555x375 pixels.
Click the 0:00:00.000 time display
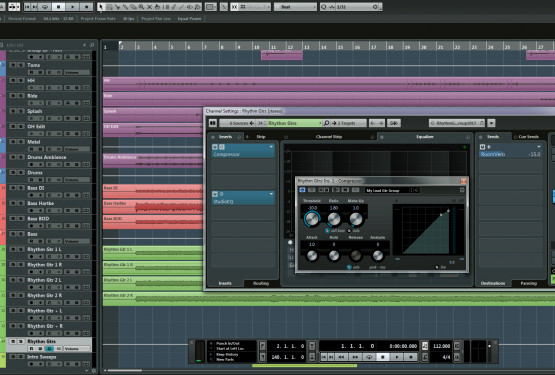(x=403, y=346)
